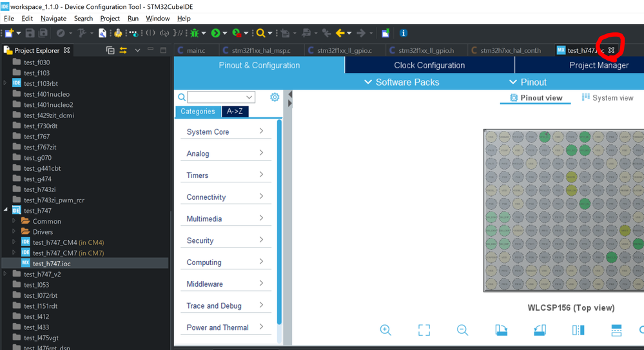
Task: Select Pinout & Configuration tab
Action: click(259, 65)
